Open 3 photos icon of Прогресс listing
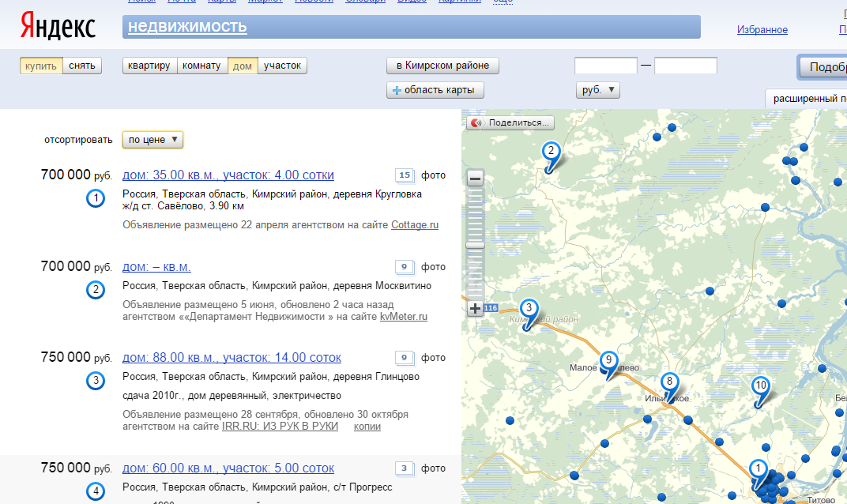Viewport: 847px width, 504px height. pos(405,468)
